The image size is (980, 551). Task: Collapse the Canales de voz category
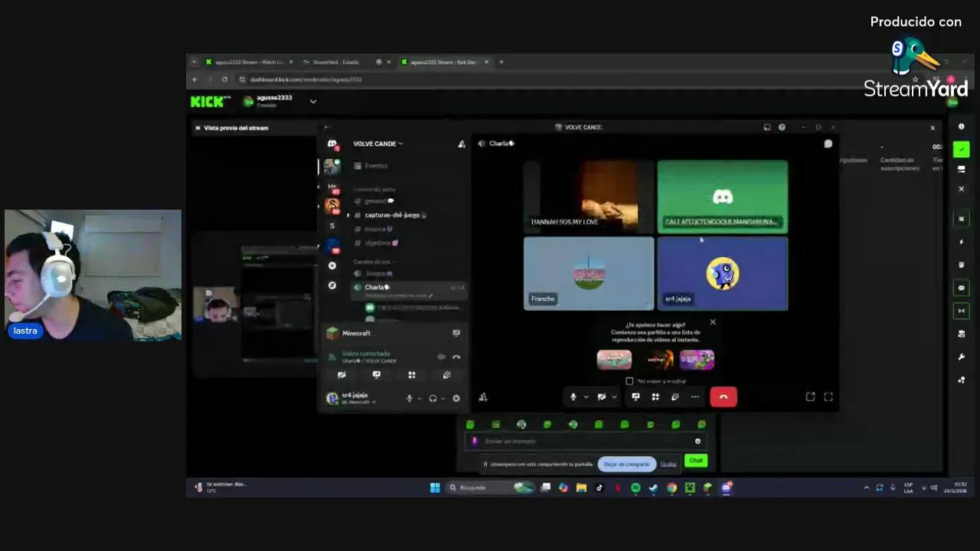pyautogui.click(x=374, y=262)
